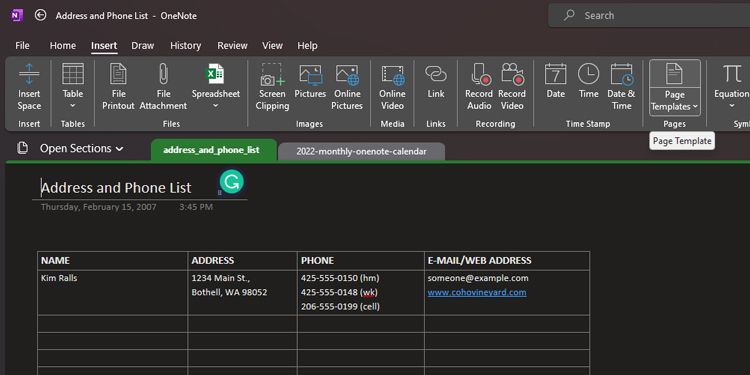Screen dimensions: 750x375
Task: Click the PHONE column header cell
Action: 361,261
